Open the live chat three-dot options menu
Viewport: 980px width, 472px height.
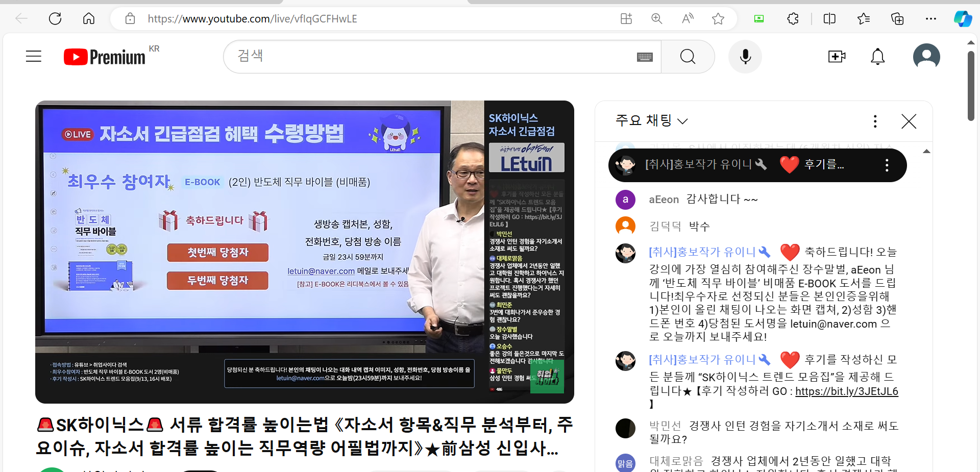pos(875,121)
